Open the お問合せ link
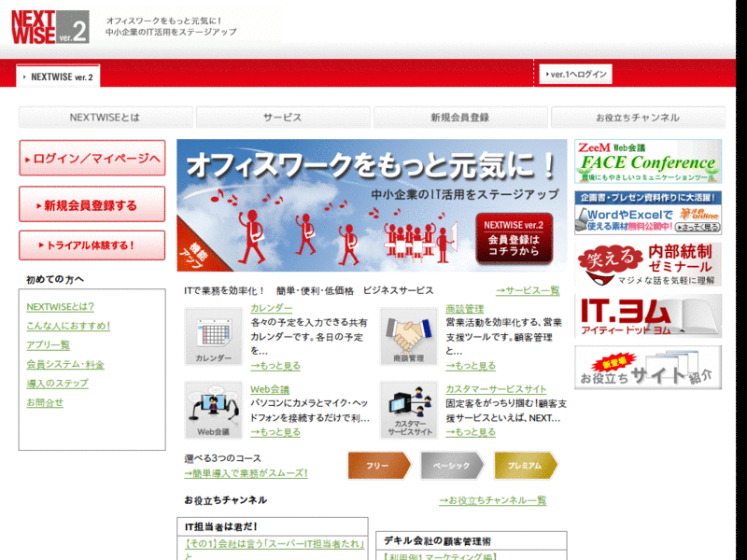Screen dimensions: 747x560 coord(45,403)
